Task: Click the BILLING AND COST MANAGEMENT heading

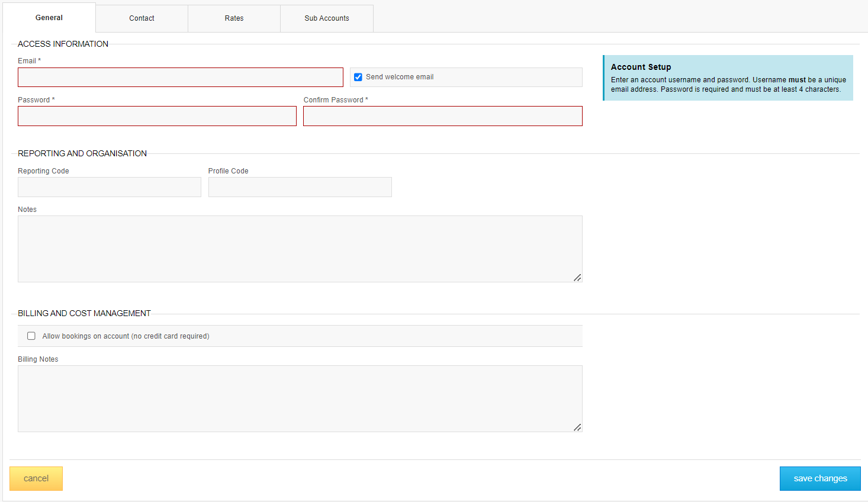Action: [x=84, y=313]
